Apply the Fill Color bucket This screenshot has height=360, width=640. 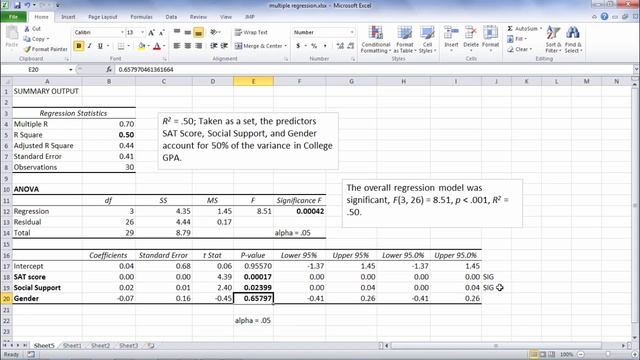coord(142,46)
